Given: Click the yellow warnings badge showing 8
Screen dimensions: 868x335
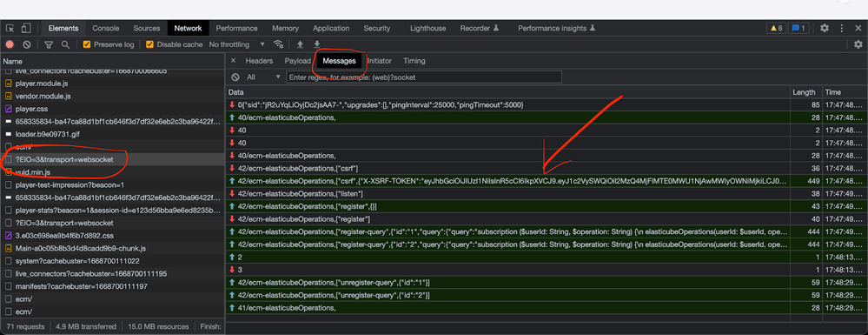Looking at the screenshot, I should point(776,28).
